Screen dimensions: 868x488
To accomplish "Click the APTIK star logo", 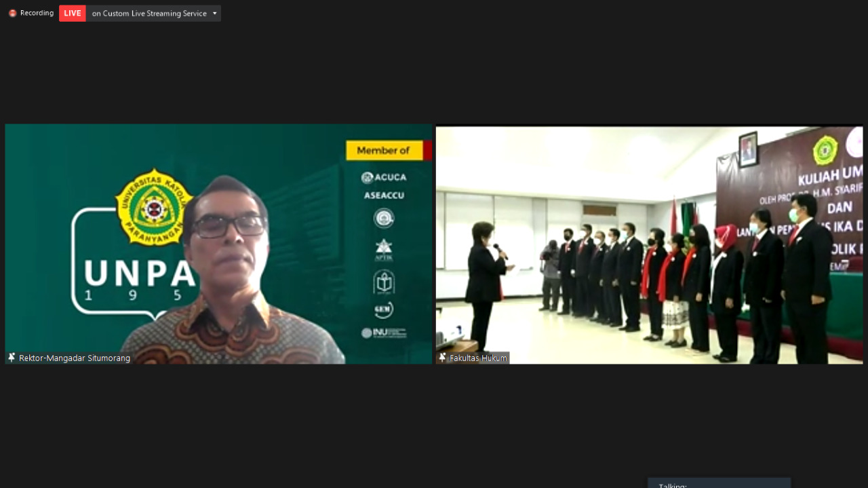I will [384, 250].
